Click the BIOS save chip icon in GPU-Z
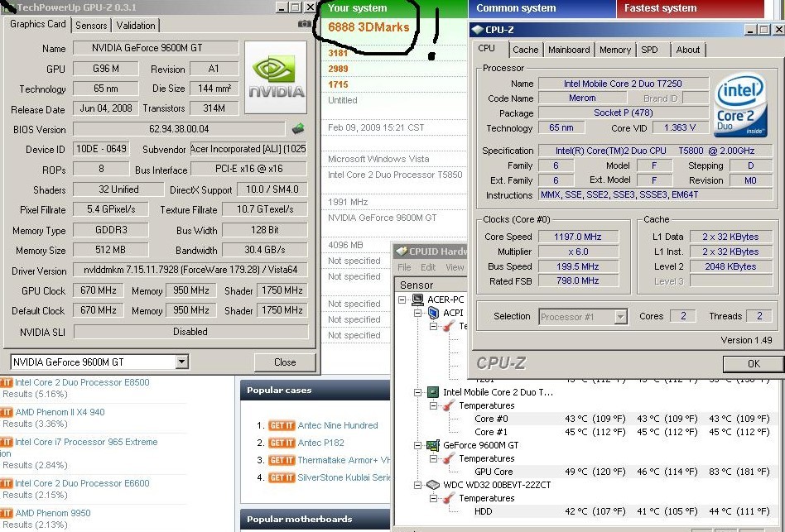The height and width of the screenshot is (532, 785). (x=298, y=129)
